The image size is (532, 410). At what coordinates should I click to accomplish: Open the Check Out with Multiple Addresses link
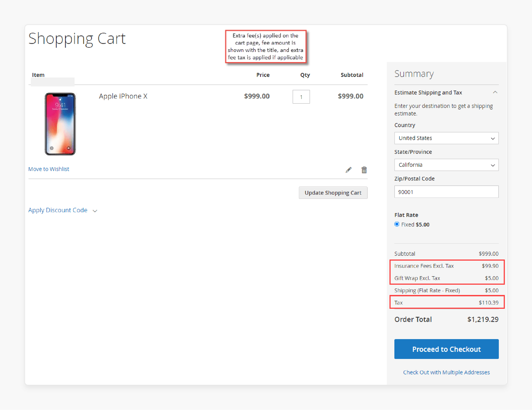point(446,372)
